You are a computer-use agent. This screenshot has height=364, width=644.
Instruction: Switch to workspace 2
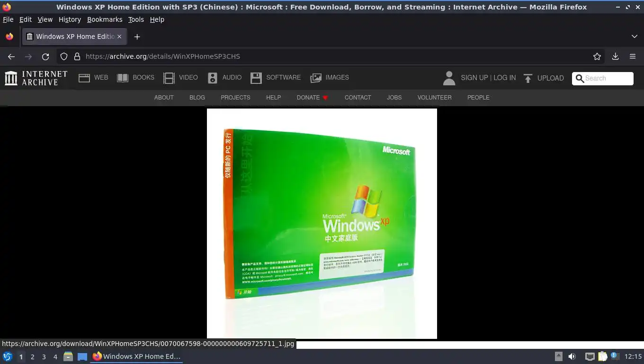(x=33, y=356)
